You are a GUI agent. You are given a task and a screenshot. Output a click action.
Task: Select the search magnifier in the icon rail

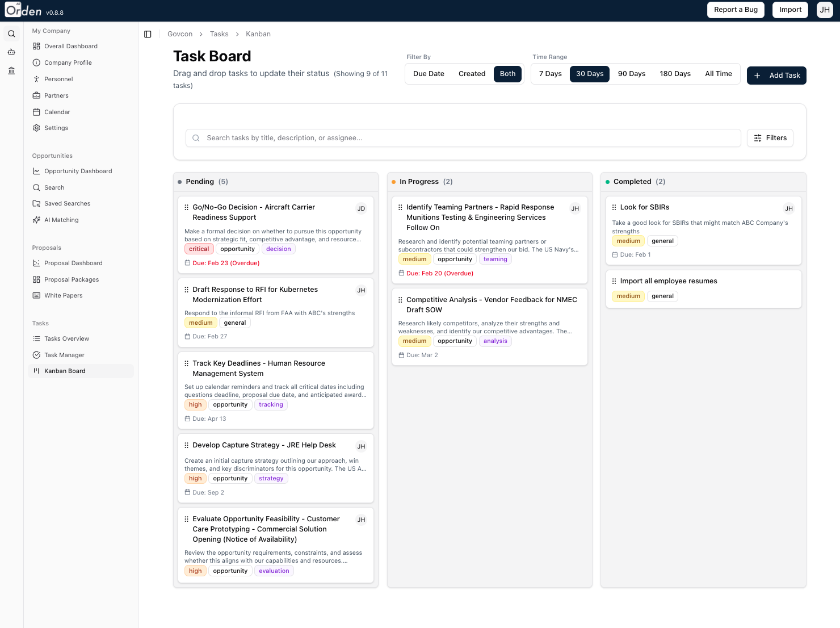[11, 34]
